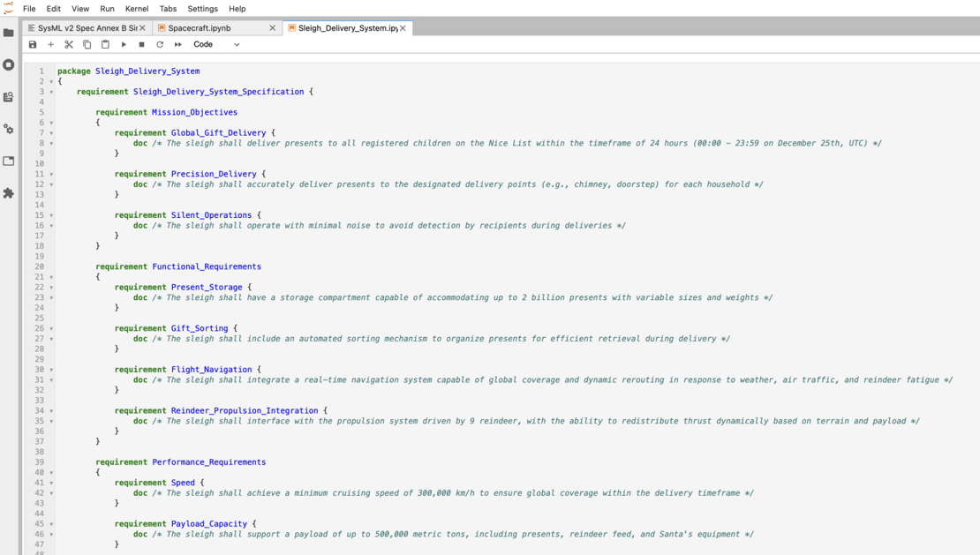Collapse Global_Gift_Delivery fold at line 7

click(51, 133)
